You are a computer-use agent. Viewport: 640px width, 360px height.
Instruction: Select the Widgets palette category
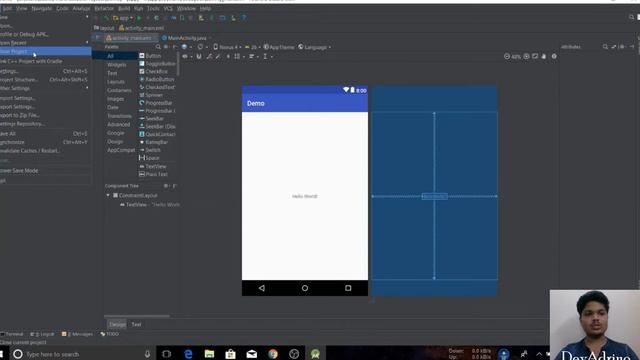(117, 65)
